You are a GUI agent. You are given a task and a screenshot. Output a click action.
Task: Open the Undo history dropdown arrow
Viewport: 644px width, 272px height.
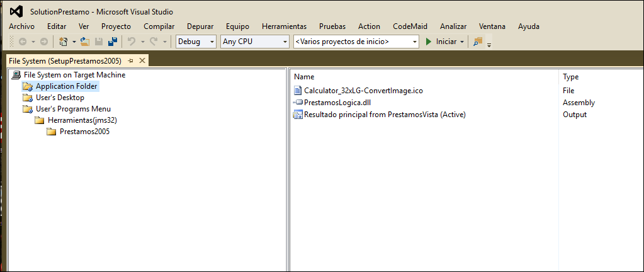pos(142,42)
